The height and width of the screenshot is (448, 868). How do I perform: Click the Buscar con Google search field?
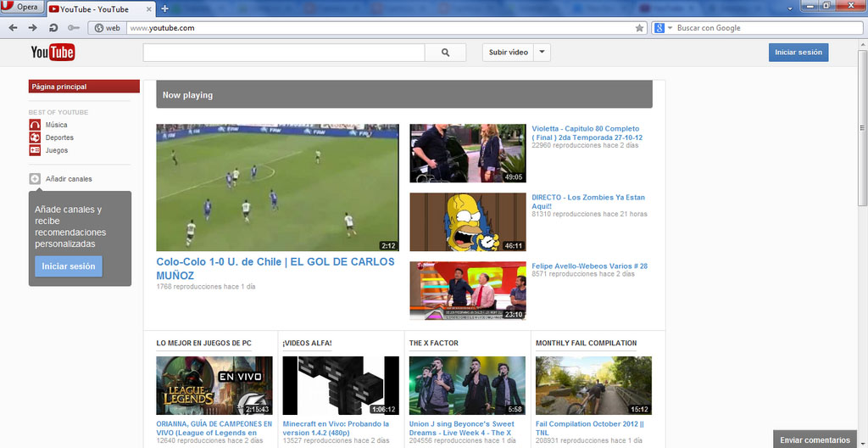[768, 28]
